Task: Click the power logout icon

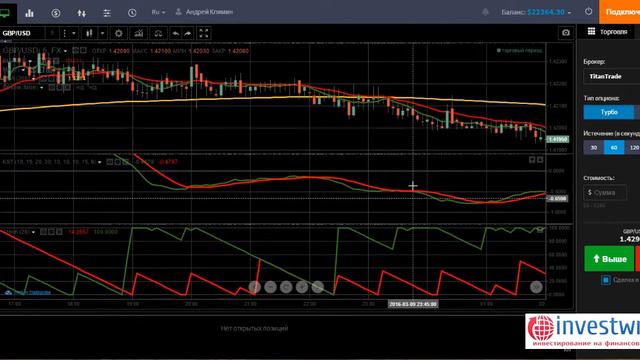Action: point(588,11)
